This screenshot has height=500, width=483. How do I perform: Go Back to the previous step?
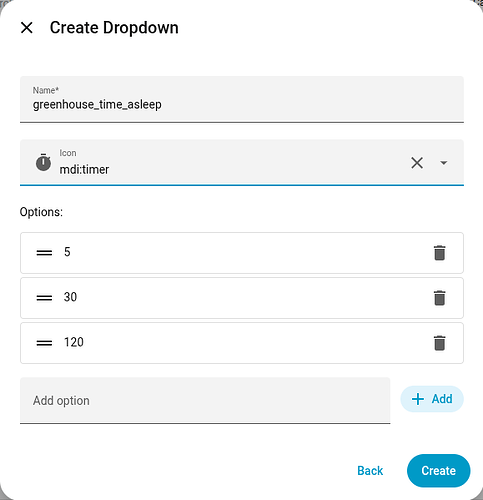[x=370, y=471]
